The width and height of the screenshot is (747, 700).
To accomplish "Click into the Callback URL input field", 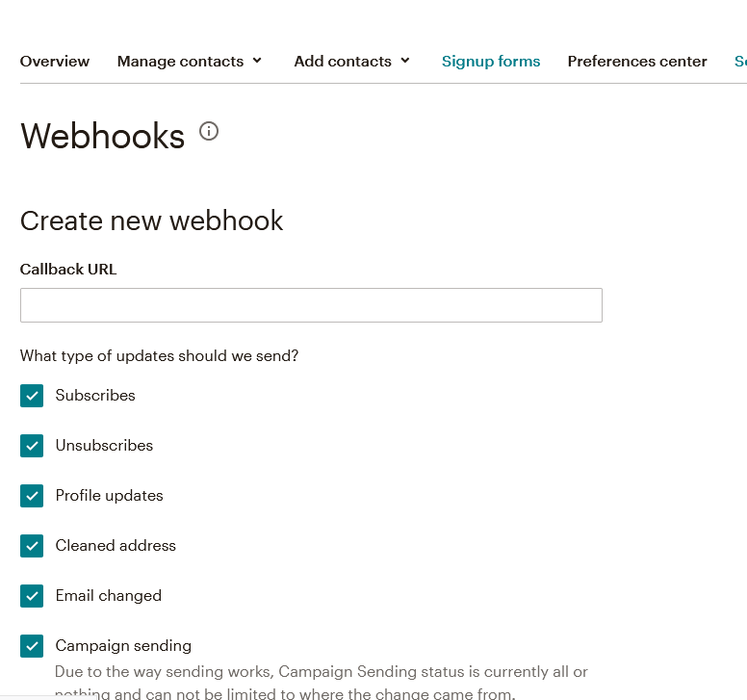I will click(x=311, y=305).
